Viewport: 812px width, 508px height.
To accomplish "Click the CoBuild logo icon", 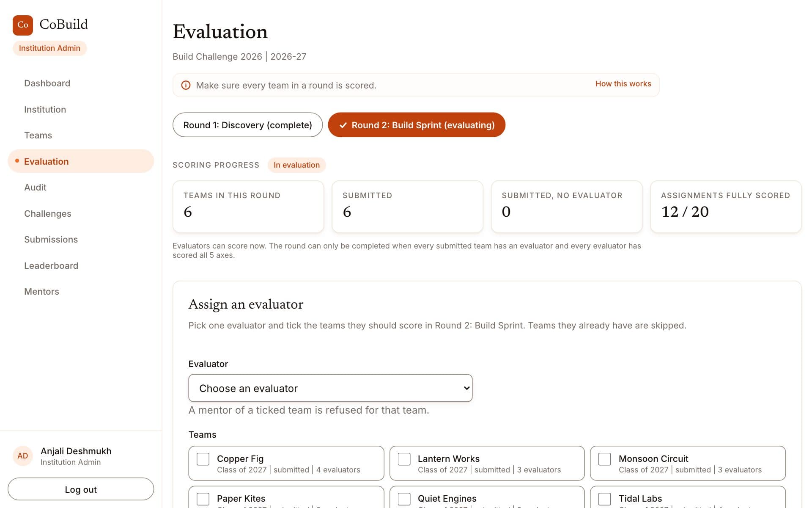I will pos(23,25).
